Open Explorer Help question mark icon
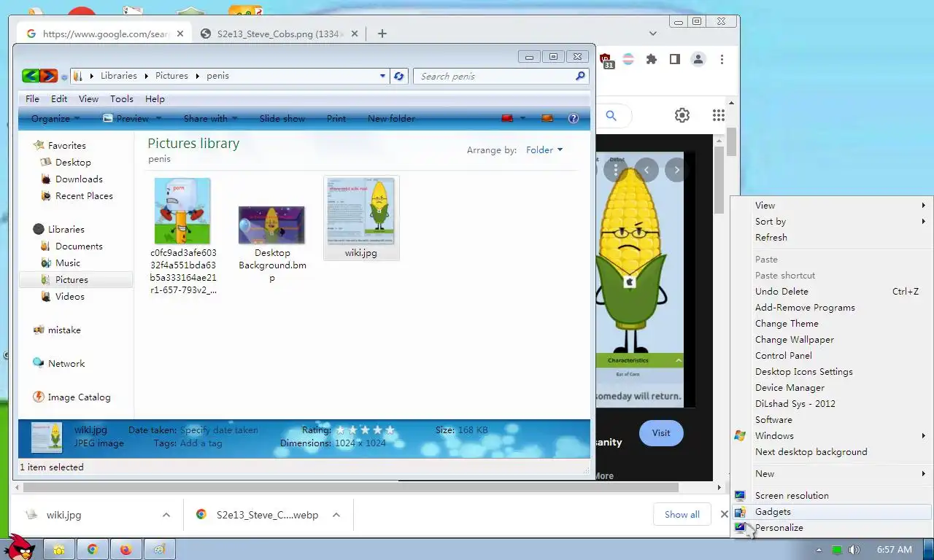Image resolution: width=934 pixels, height=560 pixels. [x=574, y=118]
